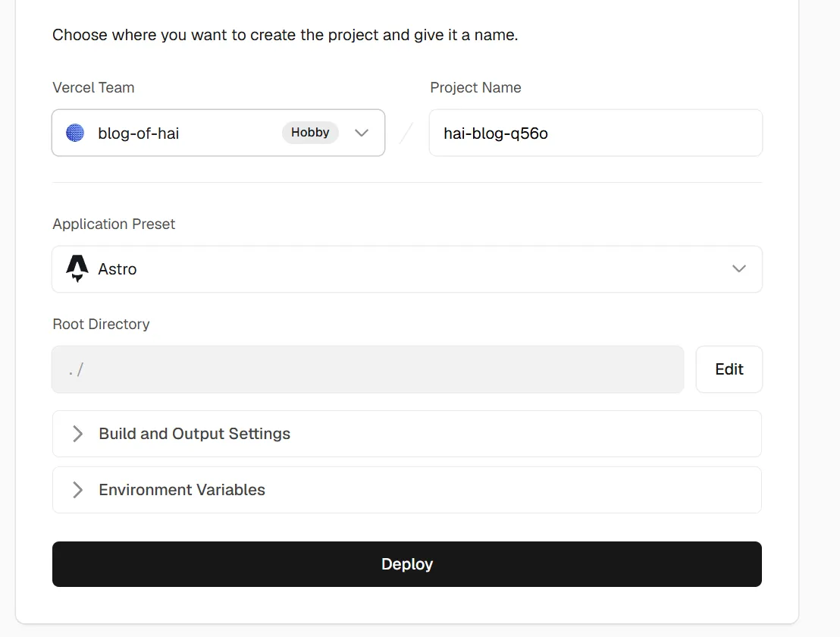
Task: Click the Deploy button
Action: click(x=406, y=563)
